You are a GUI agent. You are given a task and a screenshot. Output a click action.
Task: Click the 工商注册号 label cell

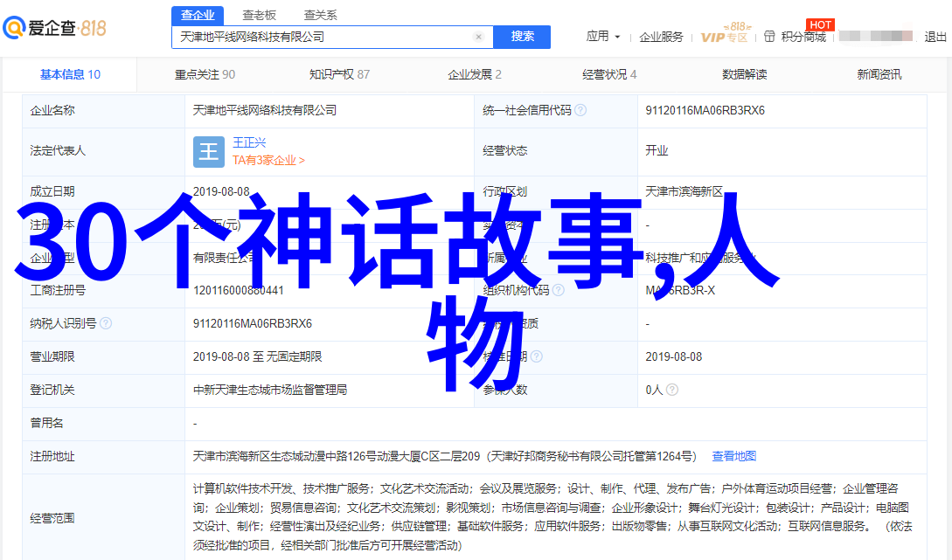(103, 291)
